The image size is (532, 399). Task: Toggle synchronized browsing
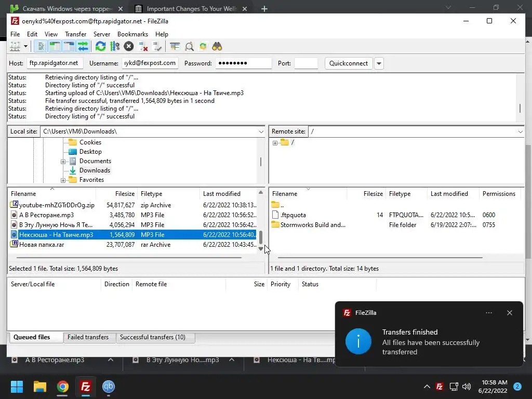pyautogui.click(x=203, y=46)
